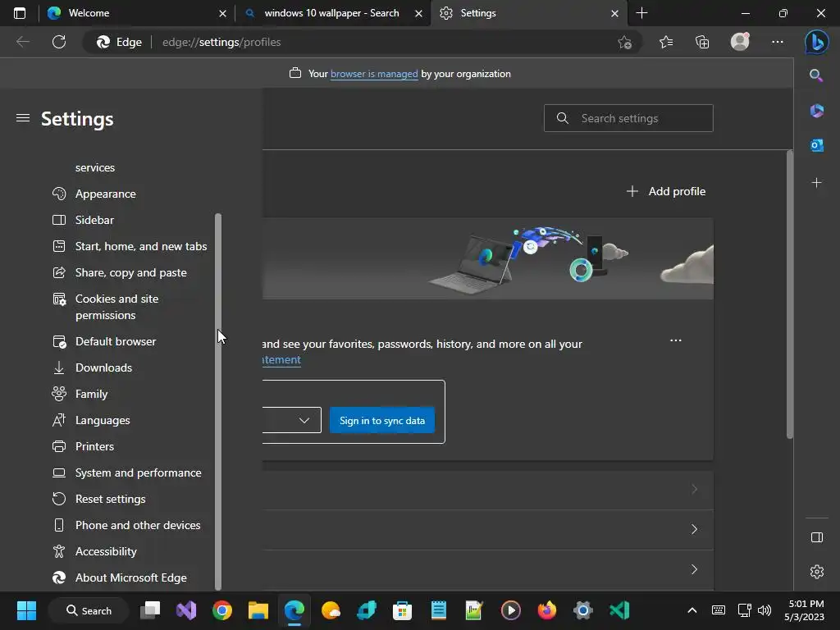The width and height of the screenshot is (840, 630).
Task: Open profile more options ellipsis
Action: click(x=676, y=340)
